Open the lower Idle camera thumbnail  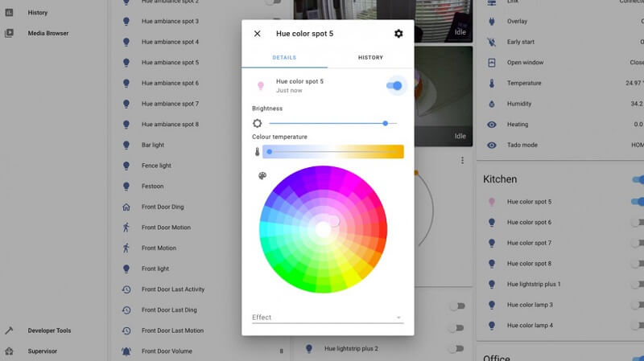(x=444, y=96)
